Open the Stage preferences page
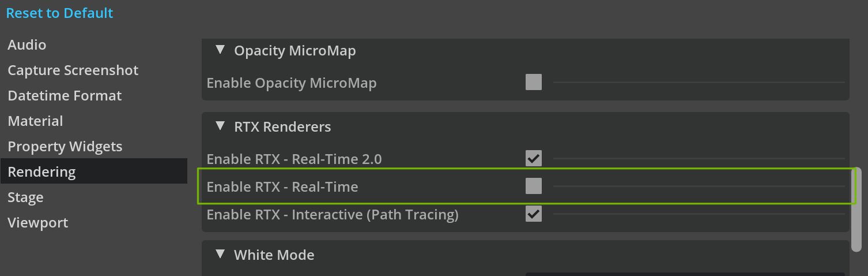This screenshot has width=868, height=276. click(25, 197)
